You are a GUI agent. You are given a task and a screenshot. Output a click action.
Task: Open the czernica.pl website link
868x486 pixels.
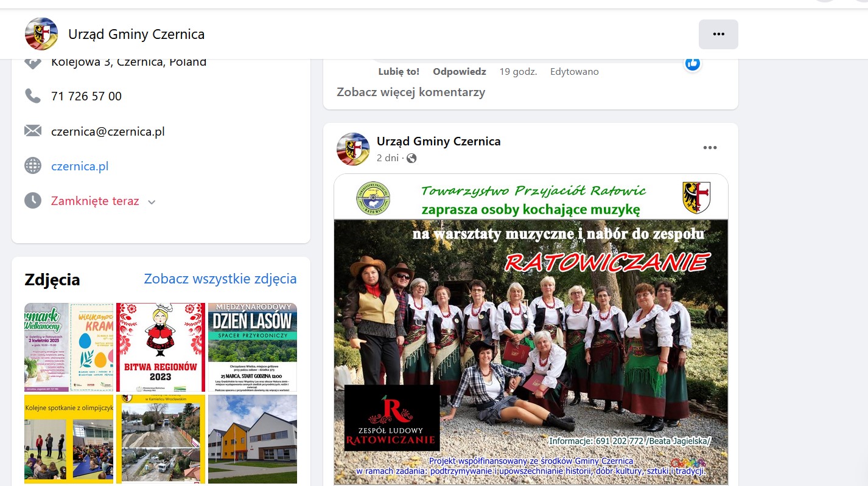pos(80,166)
